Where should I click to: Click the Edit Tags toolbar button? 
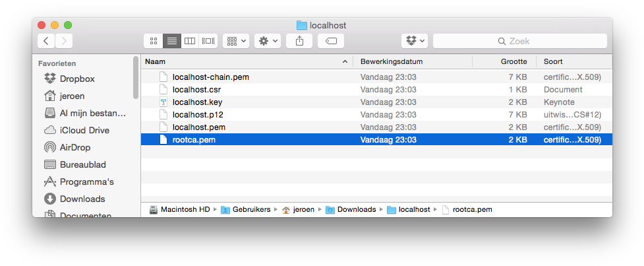point(331,41)
